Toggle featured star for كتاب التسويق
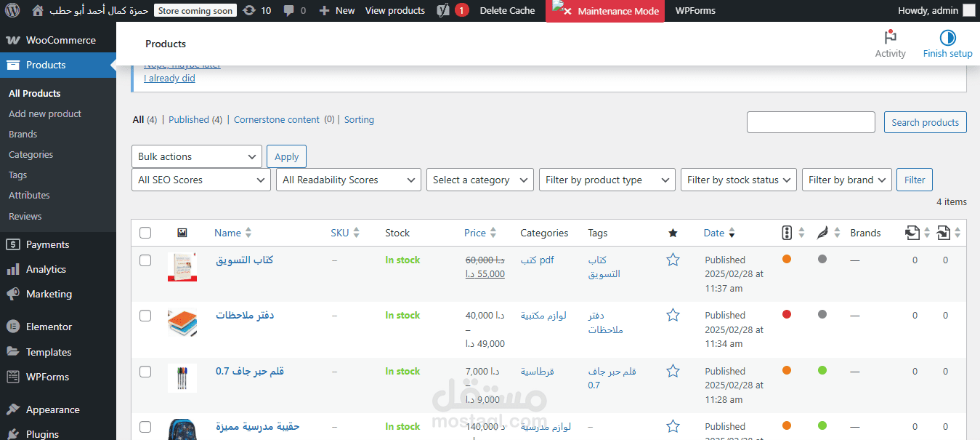 tap(673, 260)
